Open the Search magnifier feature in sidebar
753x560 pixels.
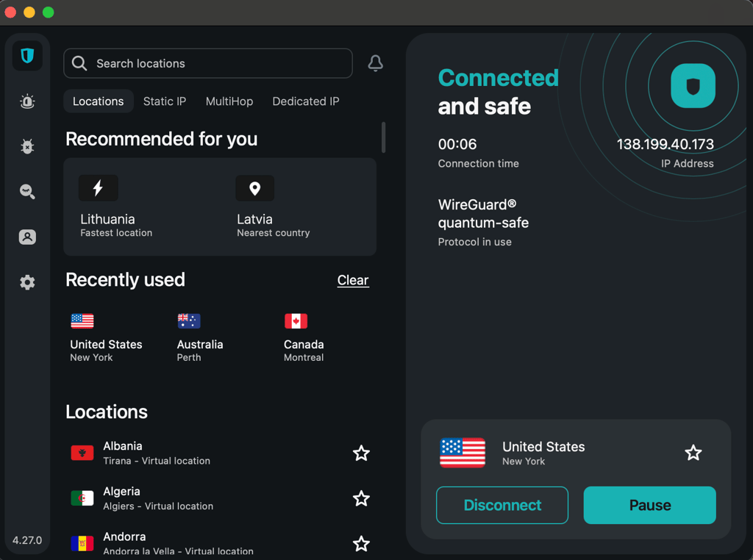point(27,192)
